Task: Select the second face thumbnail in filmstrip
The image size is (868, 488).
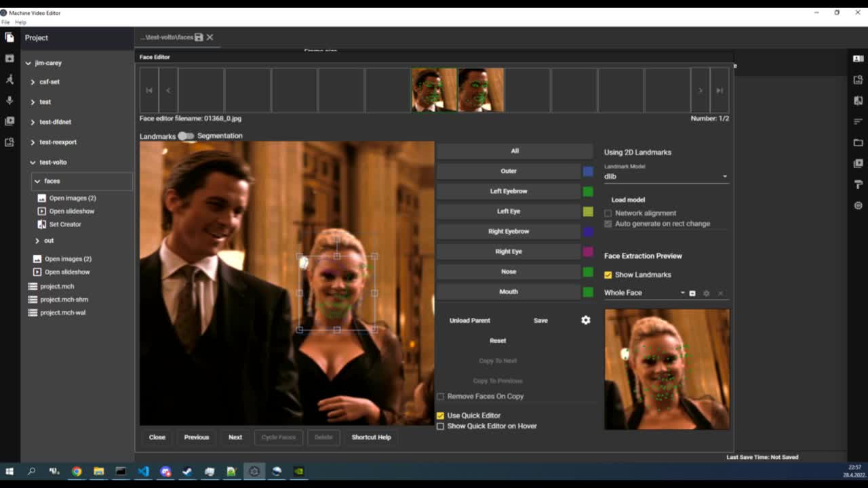Action: 481,90
